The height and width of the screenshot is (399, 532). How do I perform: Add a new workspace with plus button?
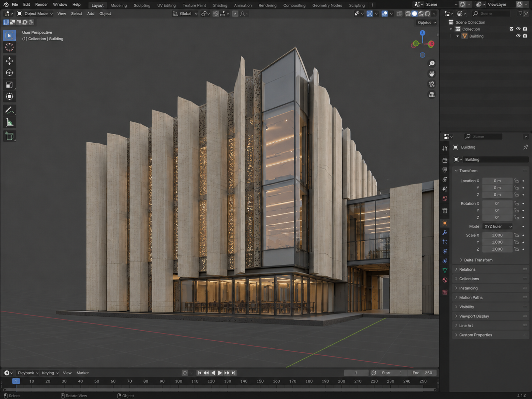point(373,5)
